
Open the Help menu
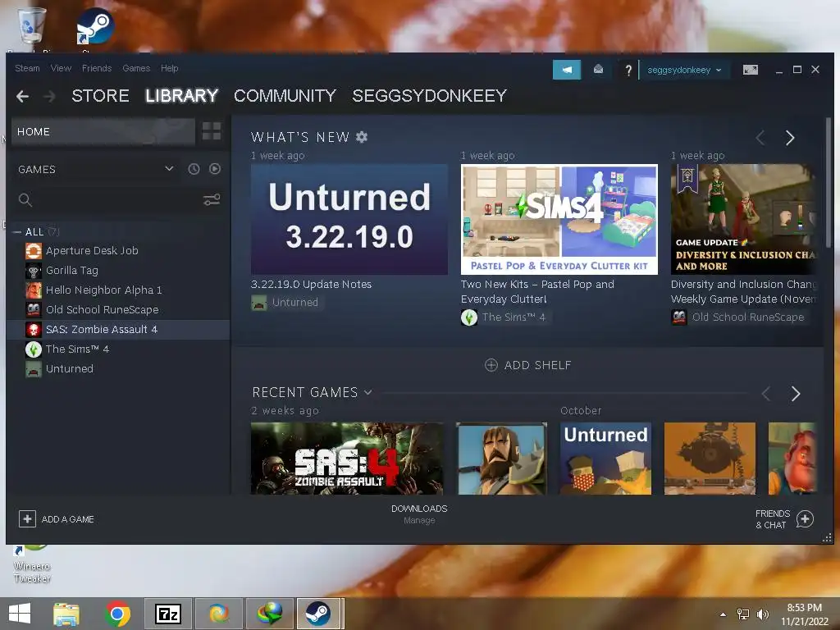tap(169, 68)
